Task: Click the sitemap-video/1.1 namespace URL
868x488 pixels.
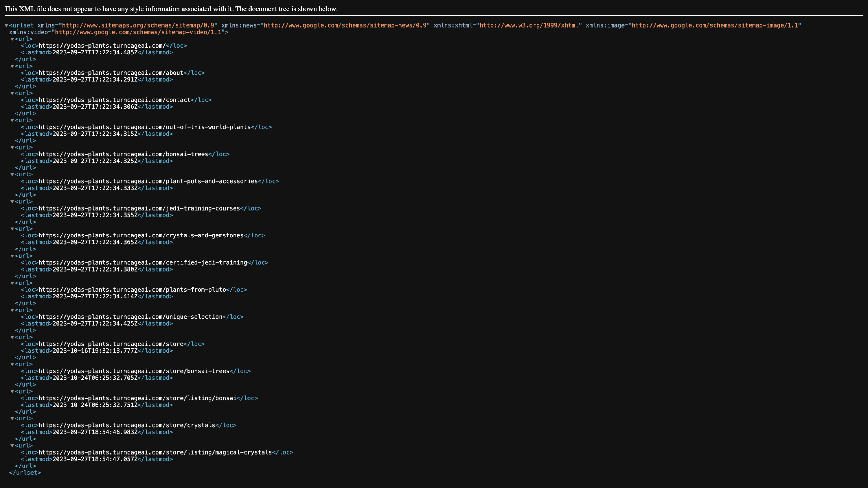Action: [x=138, y=32]
